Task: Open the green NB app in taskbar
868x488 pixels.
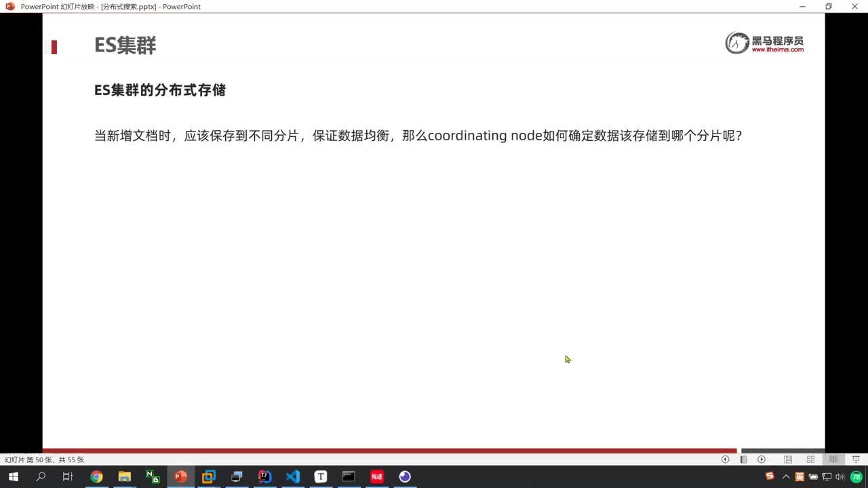Action: point(153,476)
